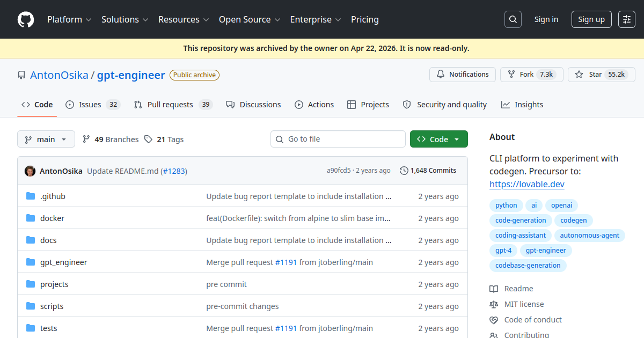The height and width of the screenshot is (338, 644).
Task: Open the 1,648 Commits history link
Action: [x=428, y=171]
